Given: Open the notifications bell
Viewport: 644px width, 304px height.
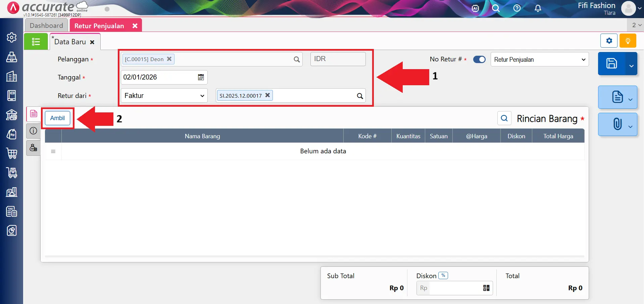Looking at the screenshot, I should (538, 8).
